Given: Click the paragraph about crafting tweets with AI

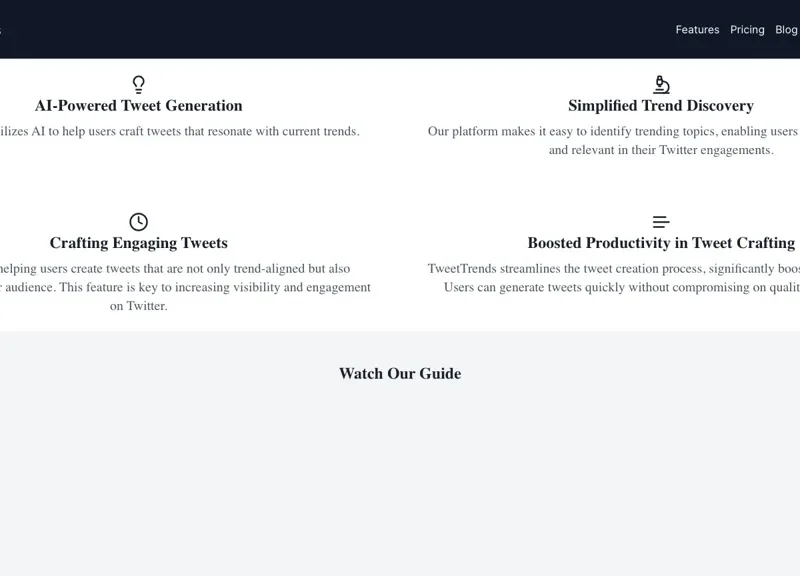Looking at the screenshot, I should pyautogui.click(x=180, y=131).
